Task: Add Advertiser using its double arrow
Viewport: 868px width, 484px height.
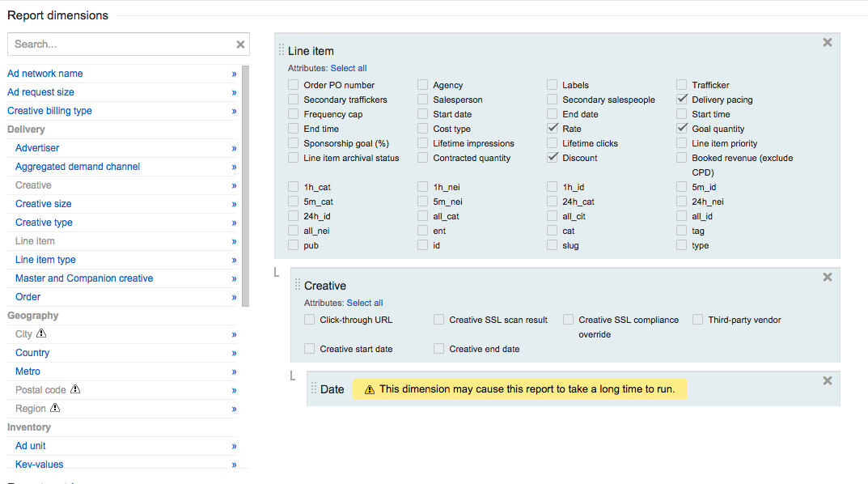Action: pyautogui.click(x=234, y=149)
